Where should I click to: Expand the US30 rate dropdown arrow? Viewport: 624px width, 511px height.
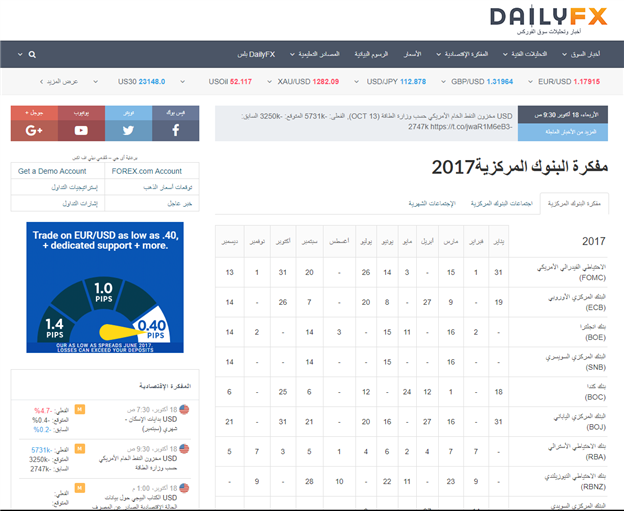pyautogui.click(x=96, y=82)
